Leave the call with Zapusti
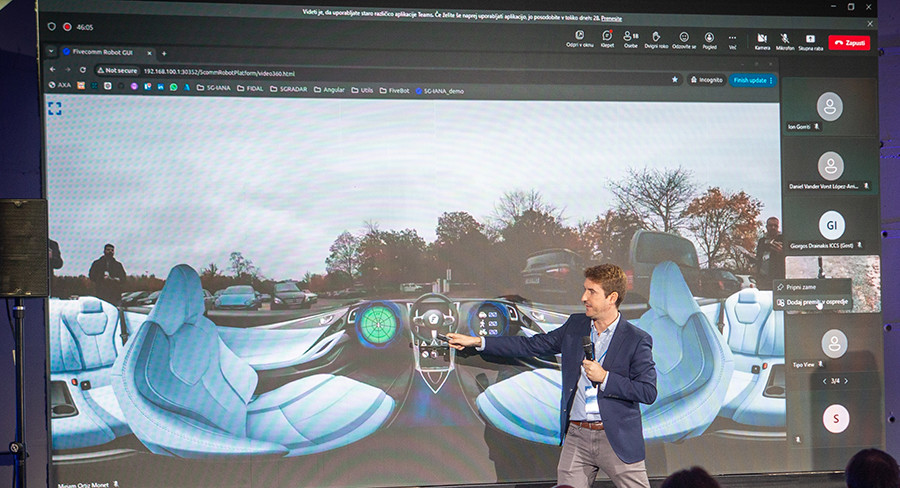The width and height of the screenshot is (900, 488). tap(849, 42)
